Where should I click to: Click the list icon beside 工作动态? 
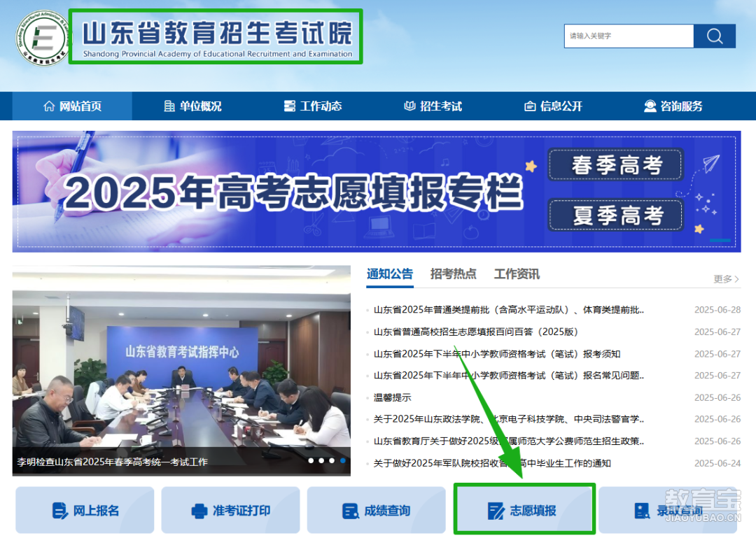click(290, 106)
